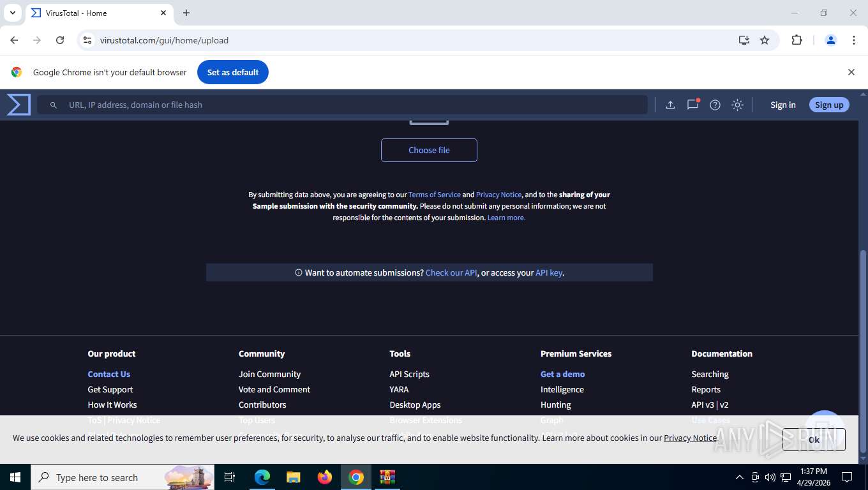The image size is (868, 490).
Task: Dismiss the default browser notification bar
Action: click(851, 72)
